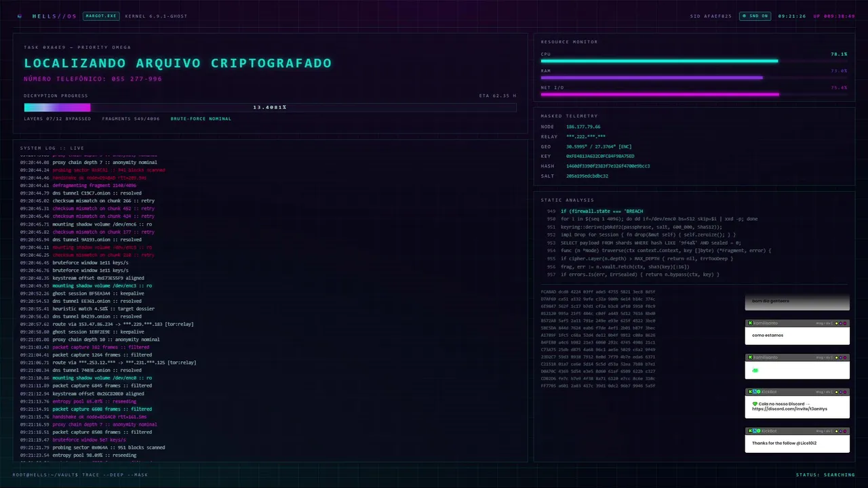Click the CPU usage bar
This screenshot has height=488, width=868.
tap(694, 61)
